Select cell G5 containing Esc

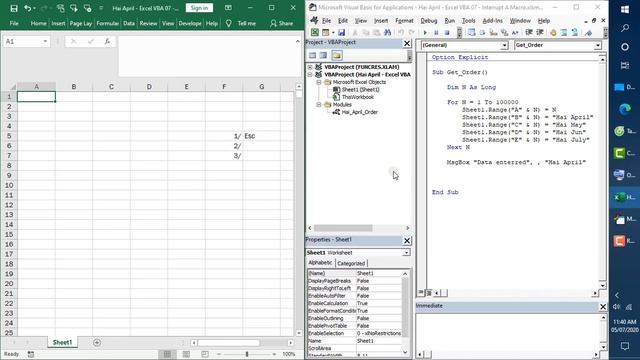click(x=261, y=136)
